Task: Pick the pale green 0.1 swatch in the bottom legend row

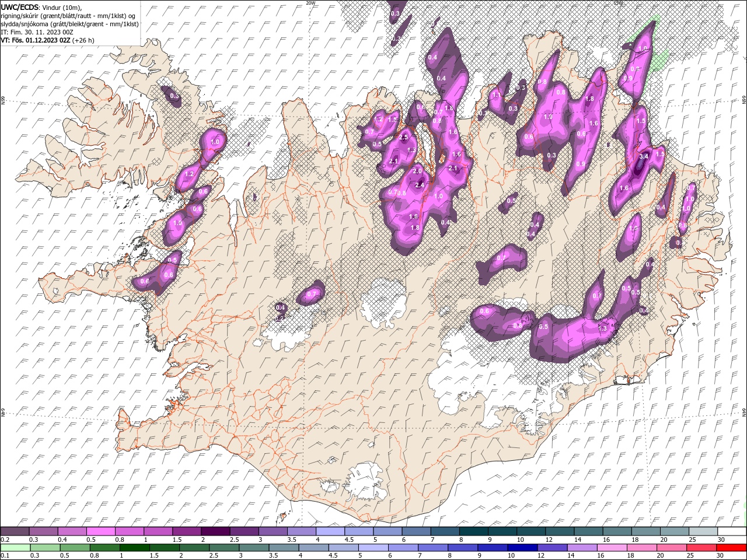Action: (x=15, y=548)
